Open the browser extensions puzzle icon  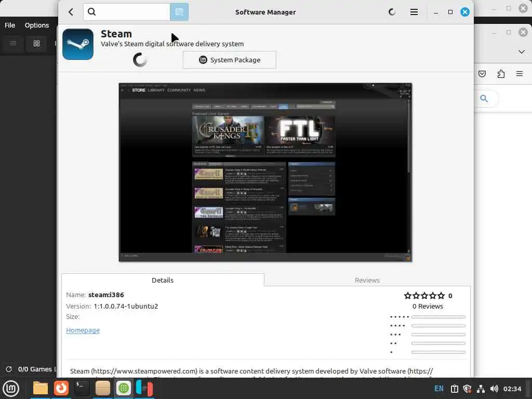[x=501, y=74]
